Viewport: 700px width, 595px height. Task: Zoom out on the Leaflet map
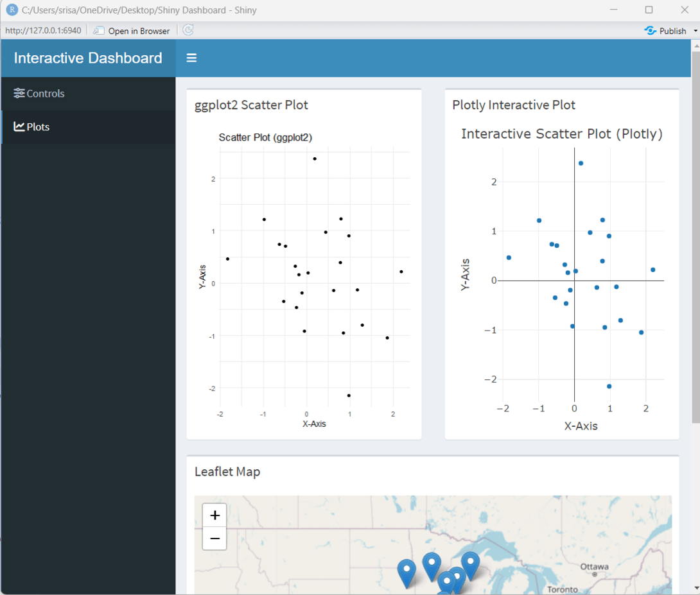click(x=214, y=539)
